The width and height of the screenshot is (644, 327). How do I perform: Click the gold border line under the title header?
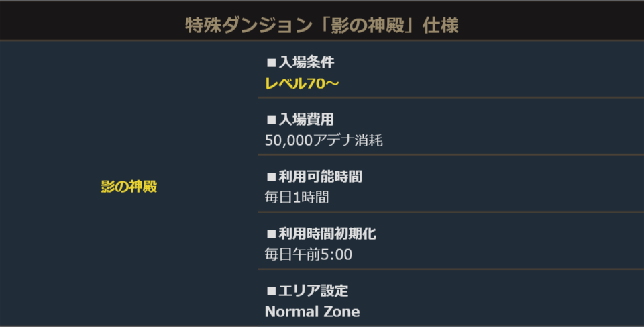click(322, 40)
